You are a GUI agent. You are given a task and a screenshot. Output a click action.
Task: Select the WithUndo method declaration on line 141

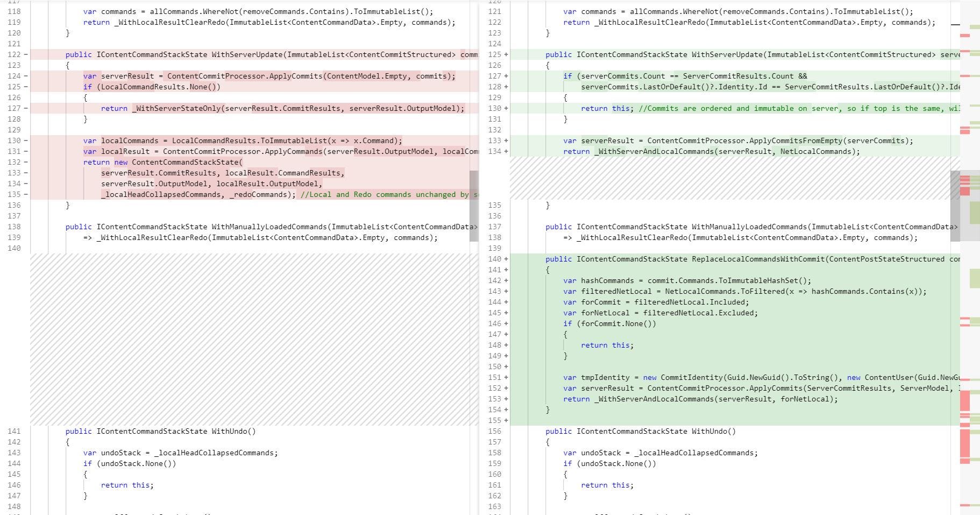160,431
